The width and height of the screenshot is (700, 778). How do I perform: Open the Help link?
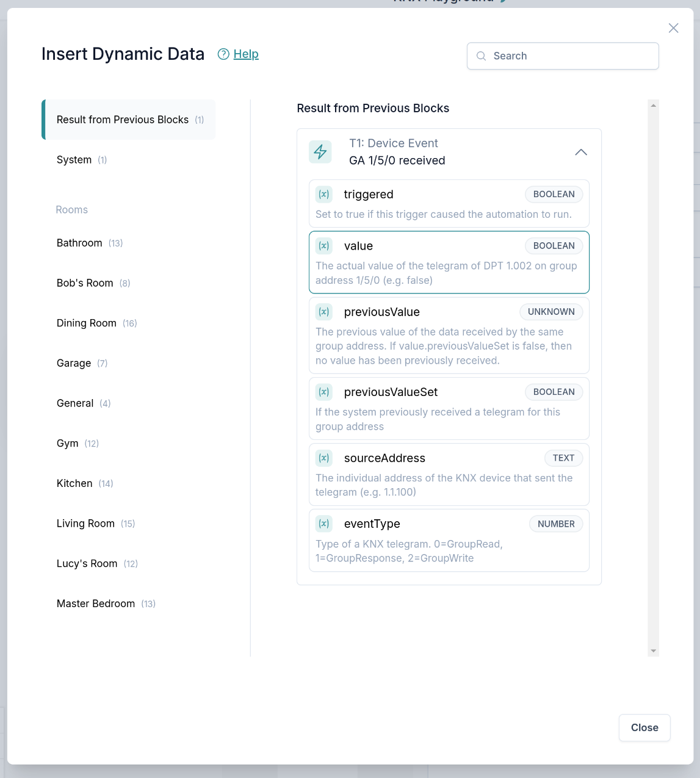246,54
